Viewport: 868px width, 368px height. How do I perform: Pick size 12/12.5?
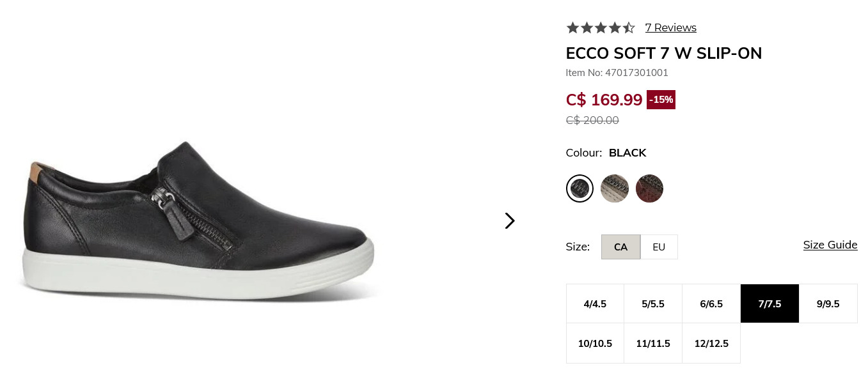point(711,343)
